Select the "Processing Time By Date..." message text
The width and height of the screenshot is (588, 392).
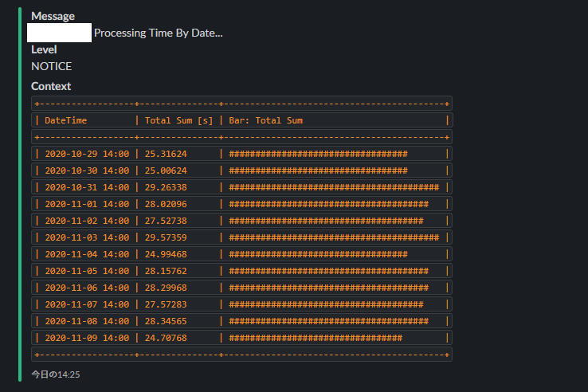pos(159,33)
